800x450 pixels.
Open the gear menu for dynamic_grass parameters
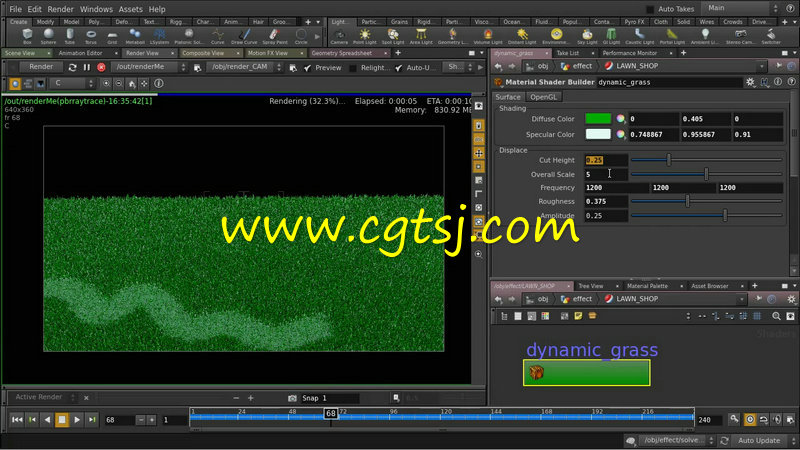click(x=750, y=82)
